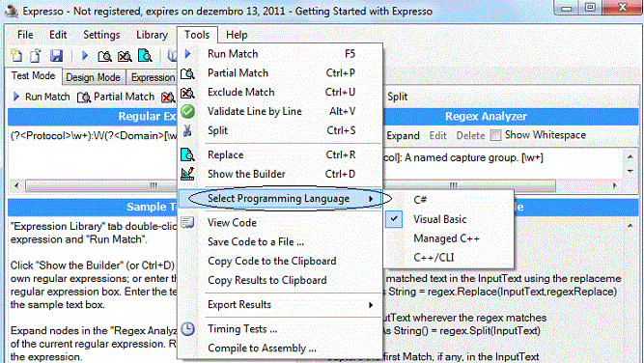
Task: Click the Save floppy disk toolbar icon
Action: tap(56, 55)
